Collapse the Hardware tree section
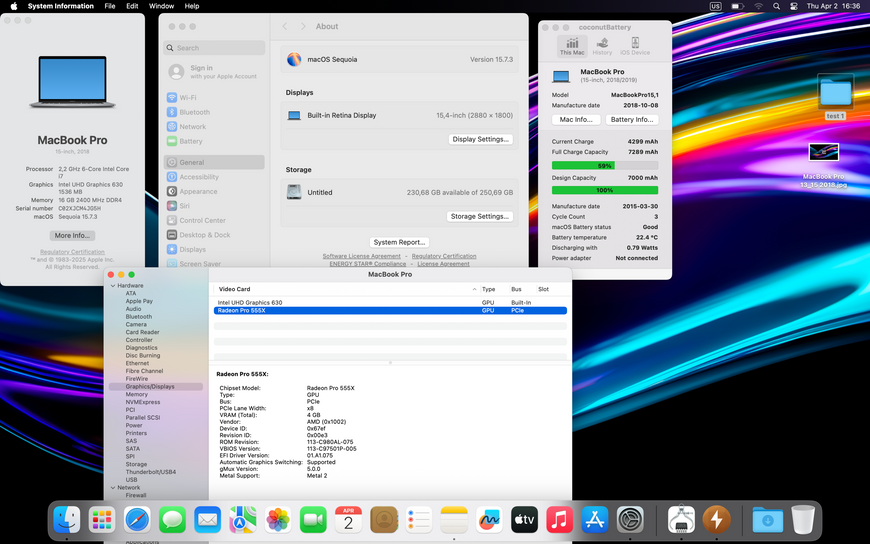870x544 pixels. [x=113, y=285]
